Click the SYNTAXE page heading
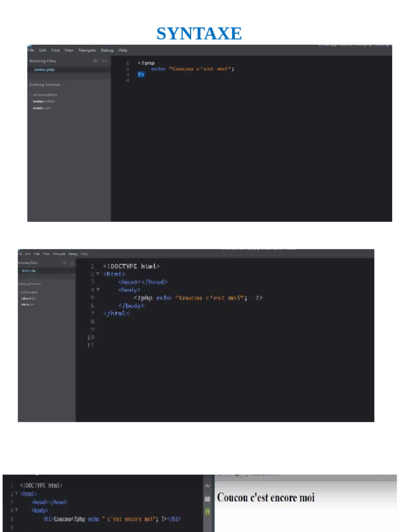399x532 pixels. pyautogui.click(x=199, y=34)
